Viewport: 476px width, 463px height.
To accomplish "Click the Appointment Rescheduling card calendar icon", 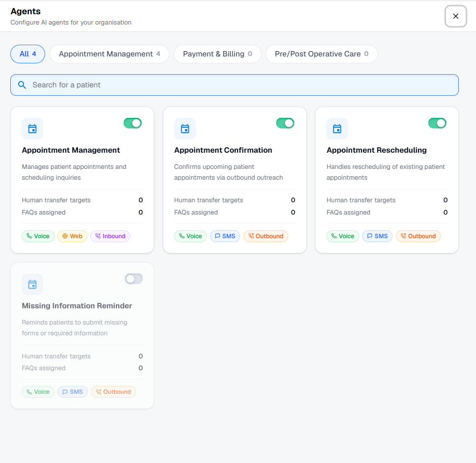I will pos(337,129).
